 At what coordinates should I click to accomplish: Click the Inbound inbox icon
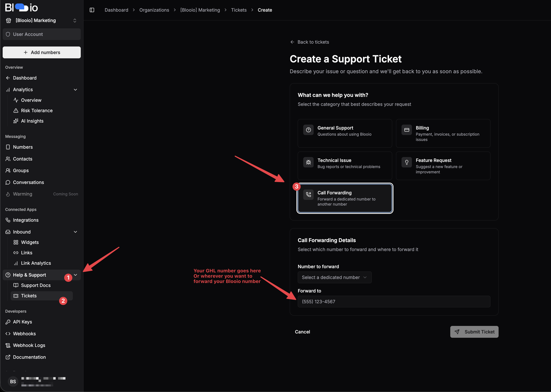pyautogui.click(x=8, y=232)
